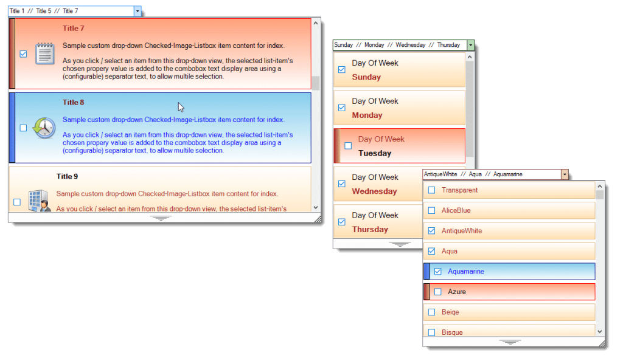Select the Transparent list item

pos(459,190)
